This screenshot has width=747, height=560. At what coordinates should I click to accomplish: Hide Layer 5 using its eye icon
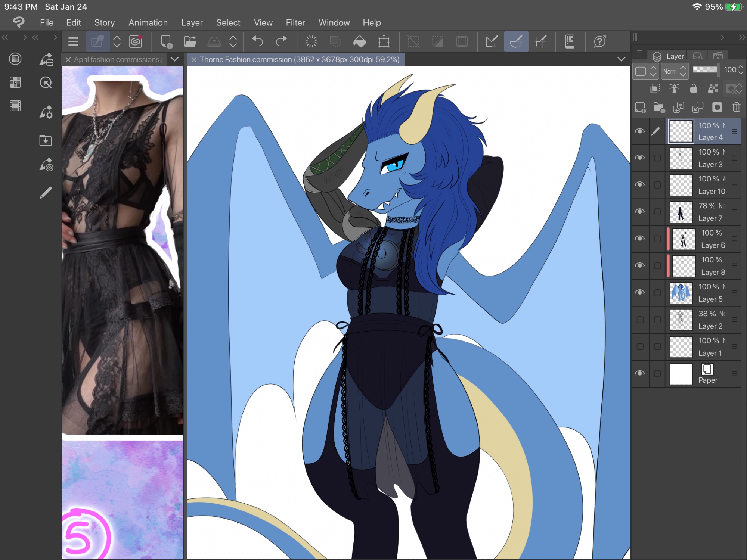click(x=640, y=292)
